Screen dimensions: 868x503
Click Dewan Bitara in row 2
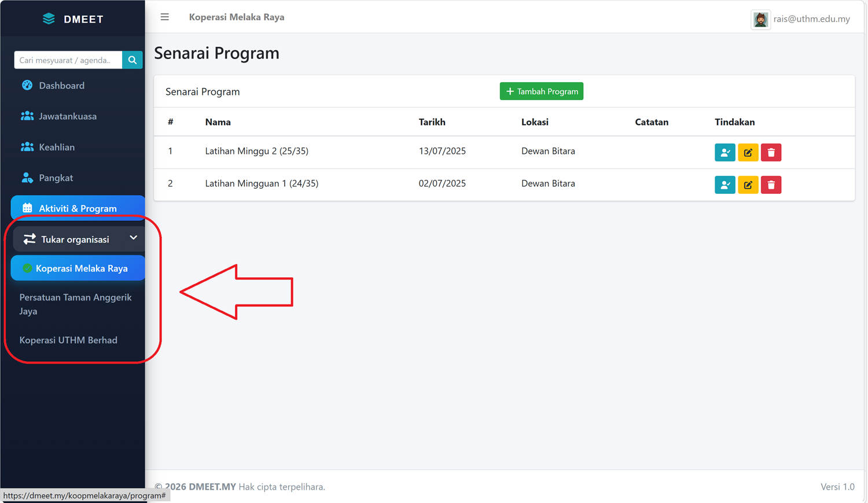point(548,183)
